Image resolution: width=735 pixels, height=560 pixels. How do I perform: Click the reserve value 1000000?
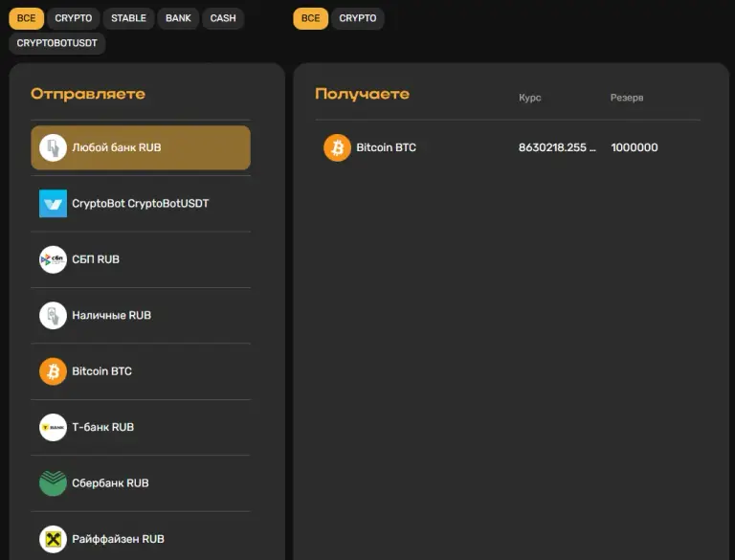pos(635,147)
